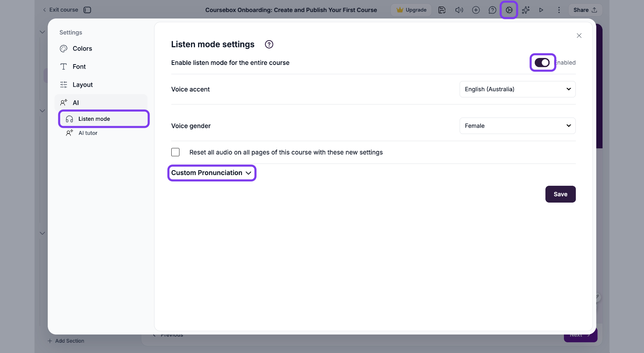Check the reset all audio checkbox
Screen dimensions: 644x353
pyautogui.click(x=175, y=152)
